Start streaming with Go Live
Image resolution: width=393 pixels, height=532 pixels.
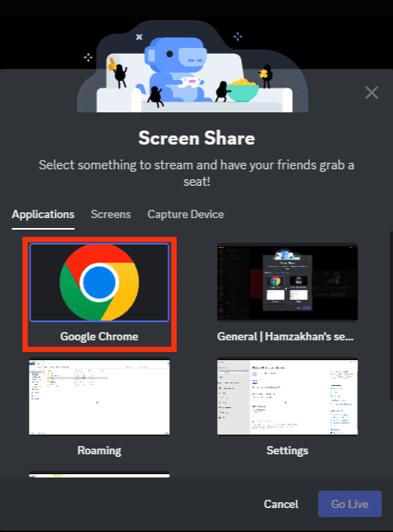click(349, 504)
